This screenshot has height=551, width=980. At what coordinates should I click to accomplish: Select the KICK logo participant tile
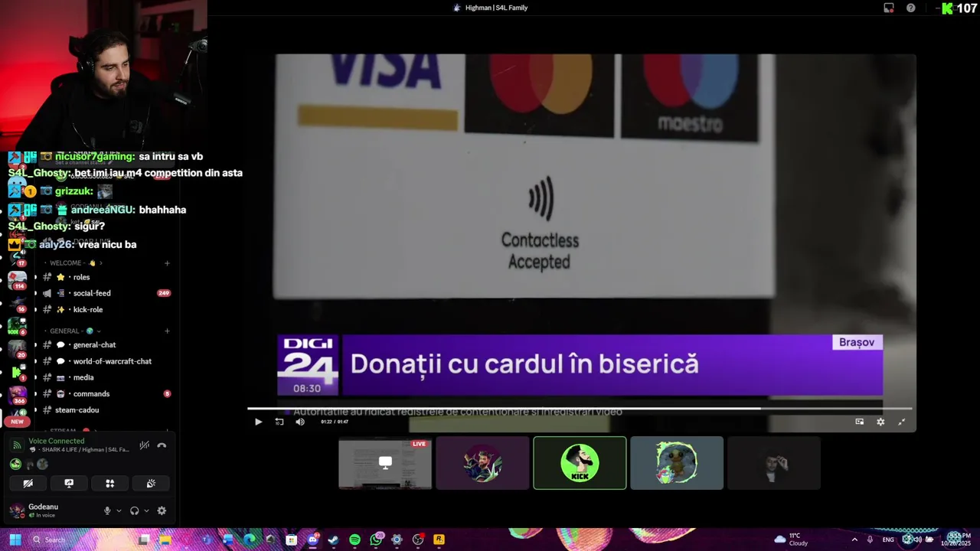point(580,463)
